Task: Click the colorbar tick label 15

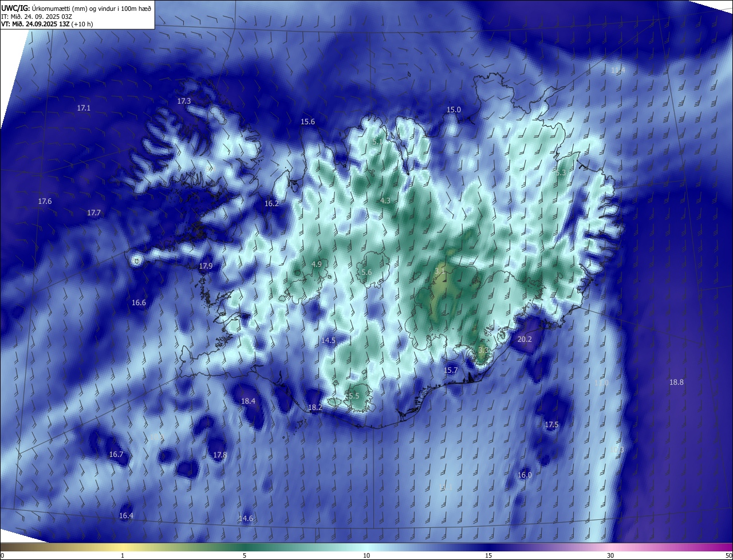Action: (488, 555)
